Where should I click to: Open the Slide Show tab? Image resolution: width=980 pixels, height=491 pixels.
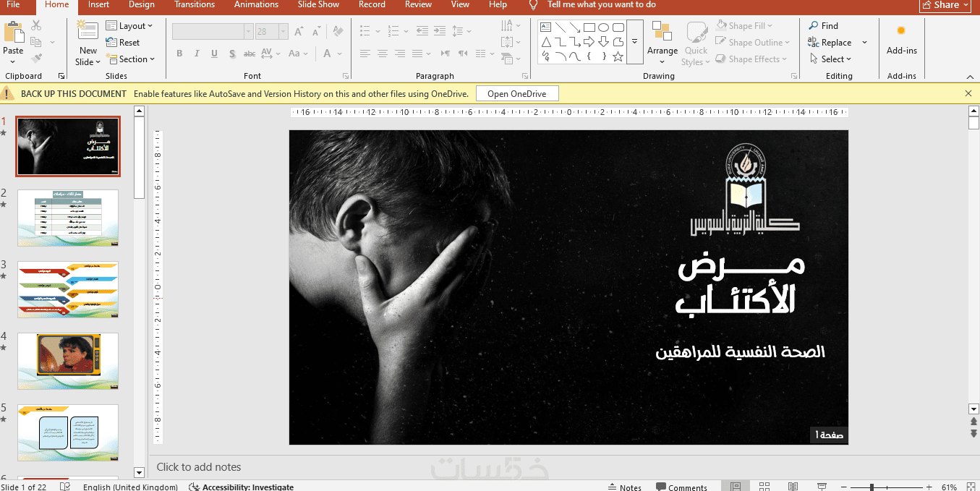[318, 5]
